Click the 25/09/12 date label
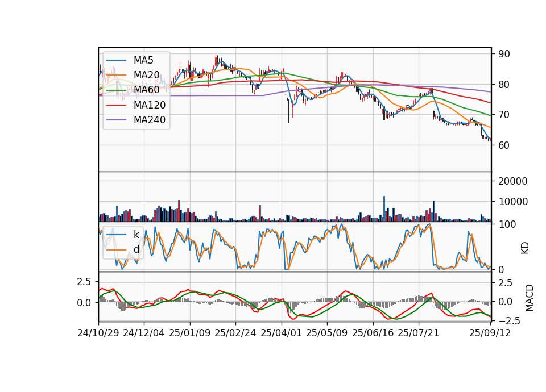This screenshot has height=392, width=546. 490,333
